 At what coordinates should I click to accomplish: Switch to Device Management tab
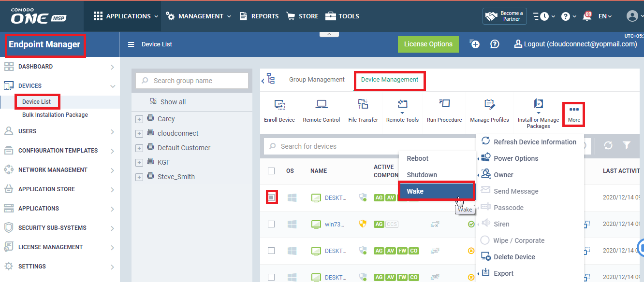pos(390,80)
